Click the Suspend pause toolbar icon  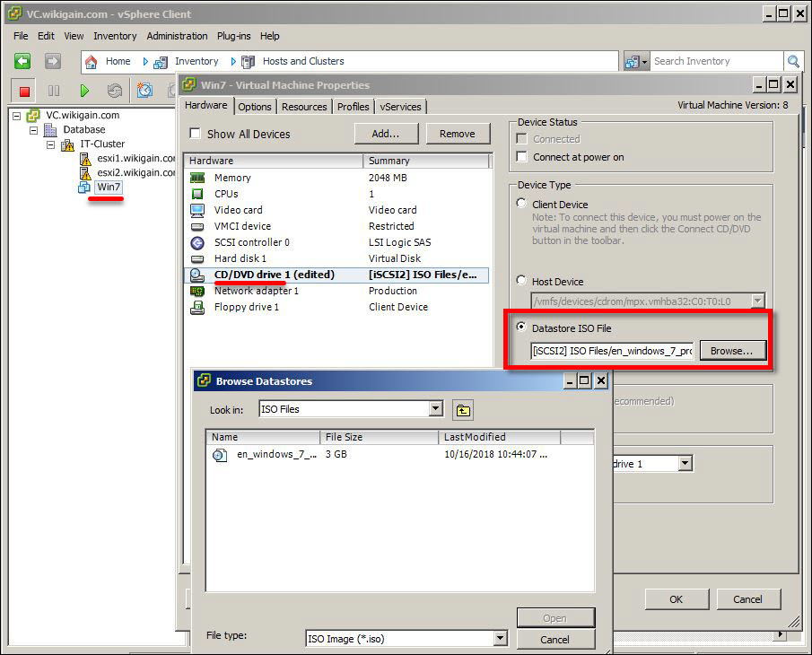[x=54, y=92]
